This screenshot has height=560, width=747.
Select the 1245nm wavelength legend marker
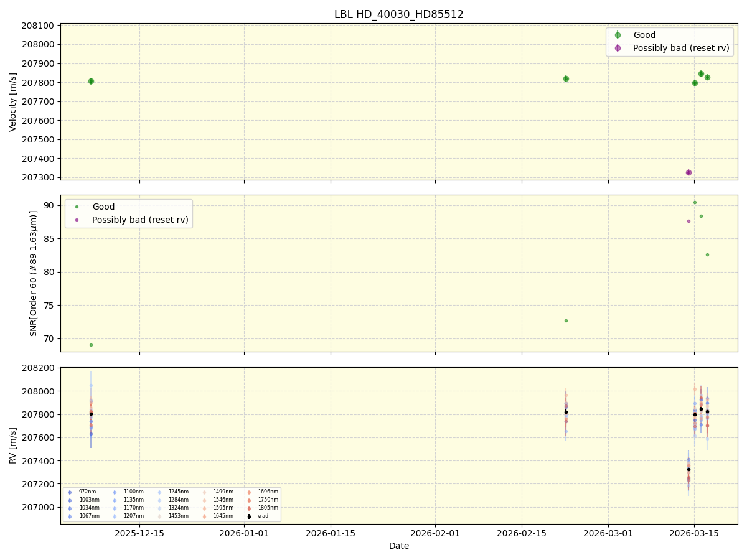159,492
